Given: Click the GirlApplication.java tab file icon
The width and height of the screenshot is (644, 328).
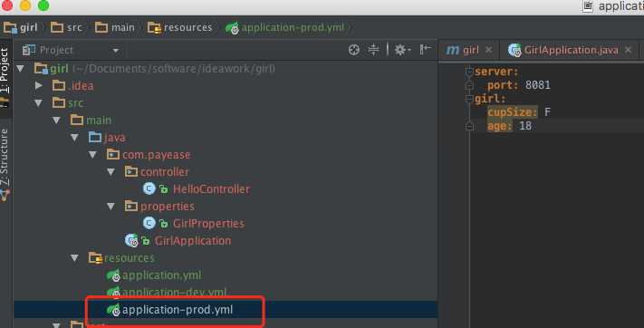Looking at the screenshot, I should coord(514,50).
